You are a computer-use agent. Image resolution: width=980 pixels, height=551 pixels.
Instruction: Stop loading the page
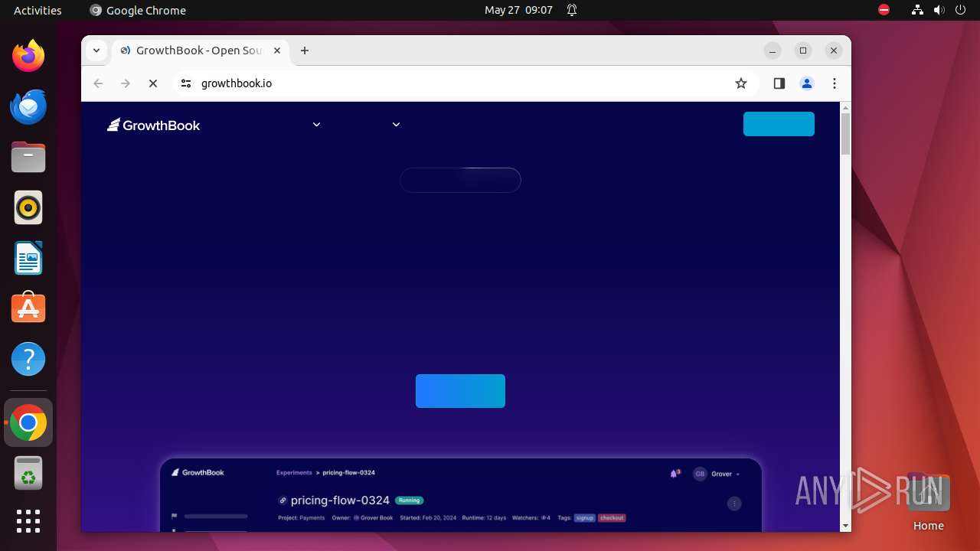(x=153, y=83)
